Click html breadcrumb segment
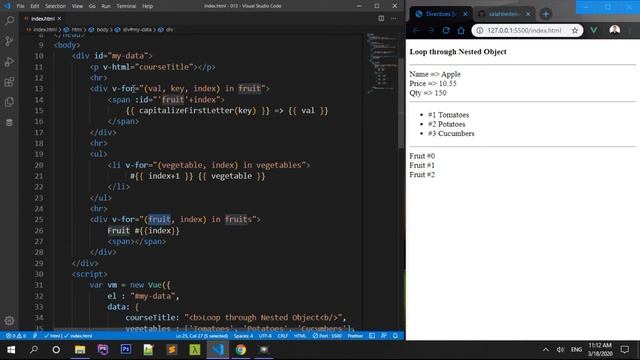 [x=76, y=29]
